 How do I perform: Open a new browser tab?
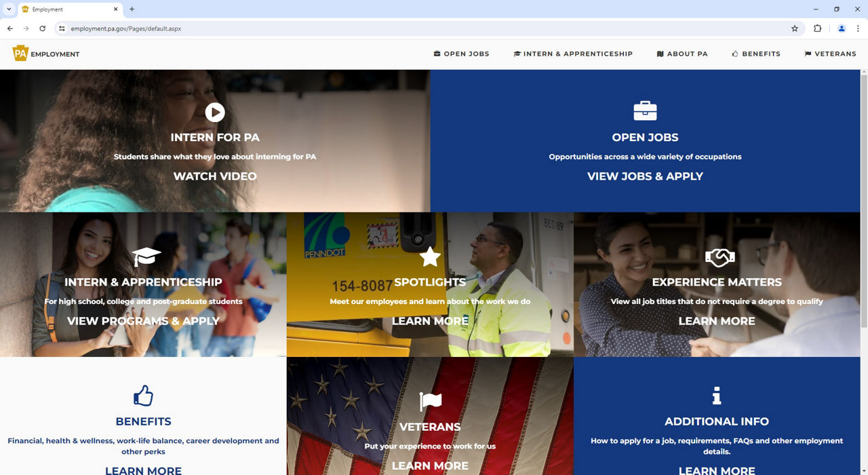pos(132,9)
